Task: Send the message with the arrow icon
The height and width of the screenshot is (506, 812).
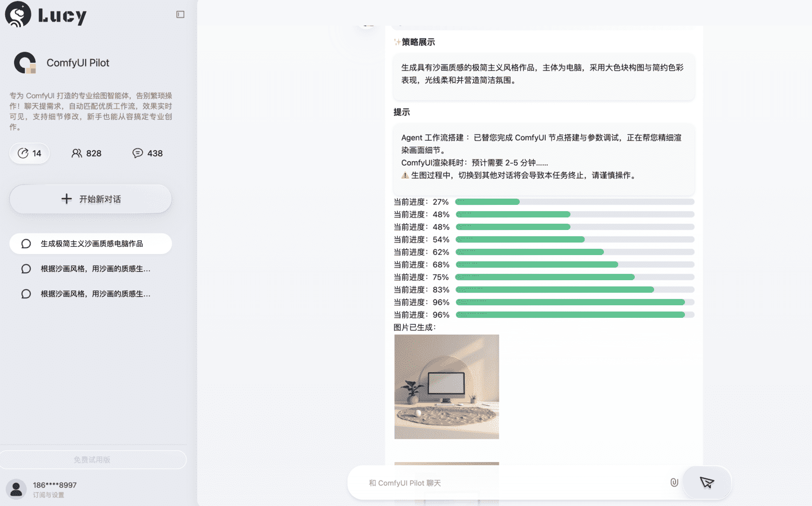Action: [x=707, y=482]
